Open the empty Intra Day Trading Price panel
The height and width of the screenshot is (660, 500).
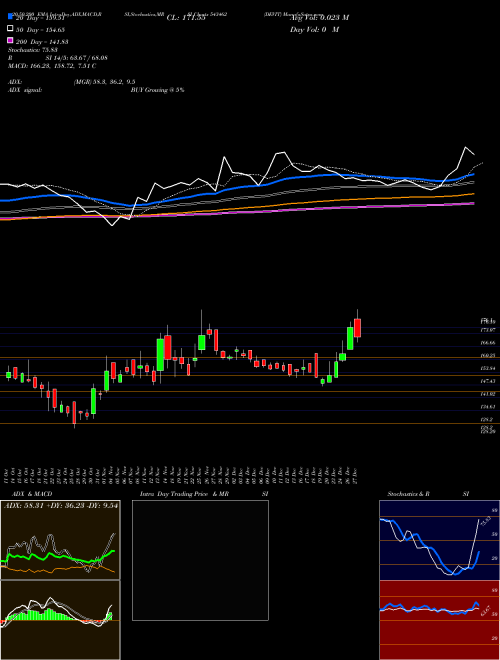click(200, 560)
